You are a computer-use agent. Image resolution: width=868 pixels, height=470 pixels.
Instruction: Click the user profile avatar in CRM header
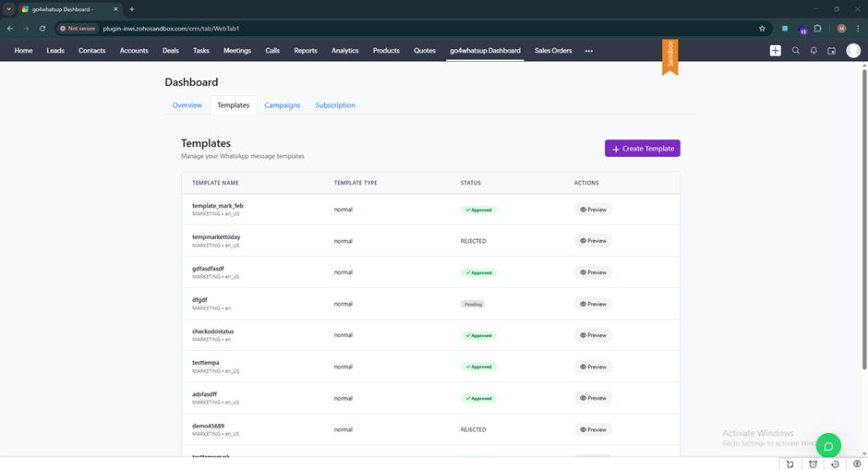click(x=853, y=51)
